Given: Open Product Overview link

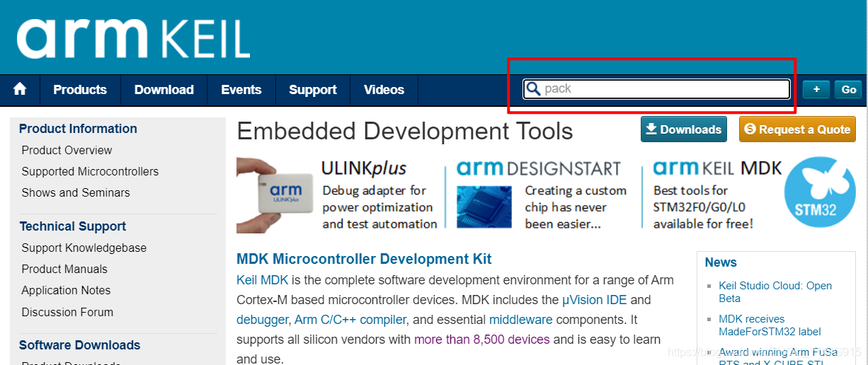Looking at the screenshot, I should 67,150.
